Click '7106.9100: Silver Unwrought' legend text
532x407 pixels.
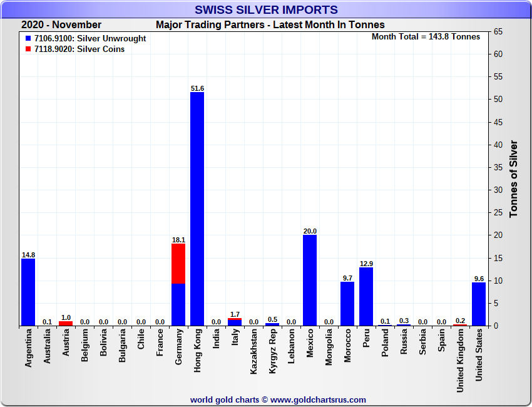pos(90,39)
